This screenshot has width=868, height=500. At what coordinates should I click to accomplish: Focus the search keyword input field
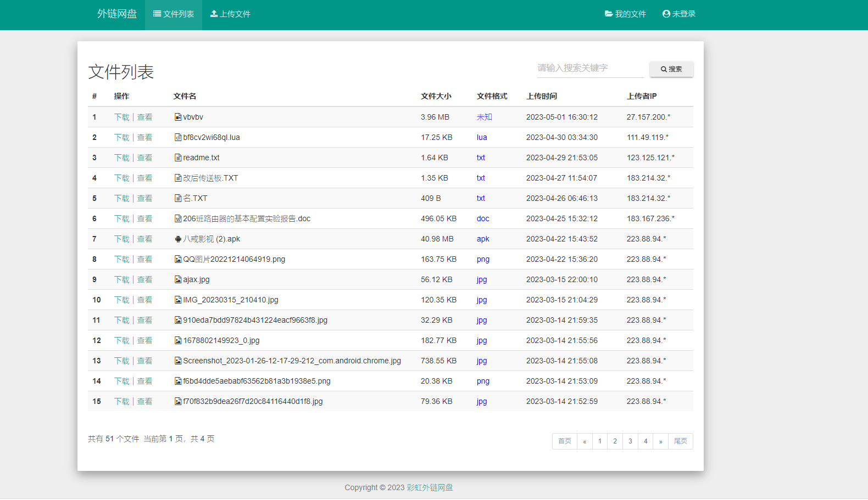[x=590, y=68]
